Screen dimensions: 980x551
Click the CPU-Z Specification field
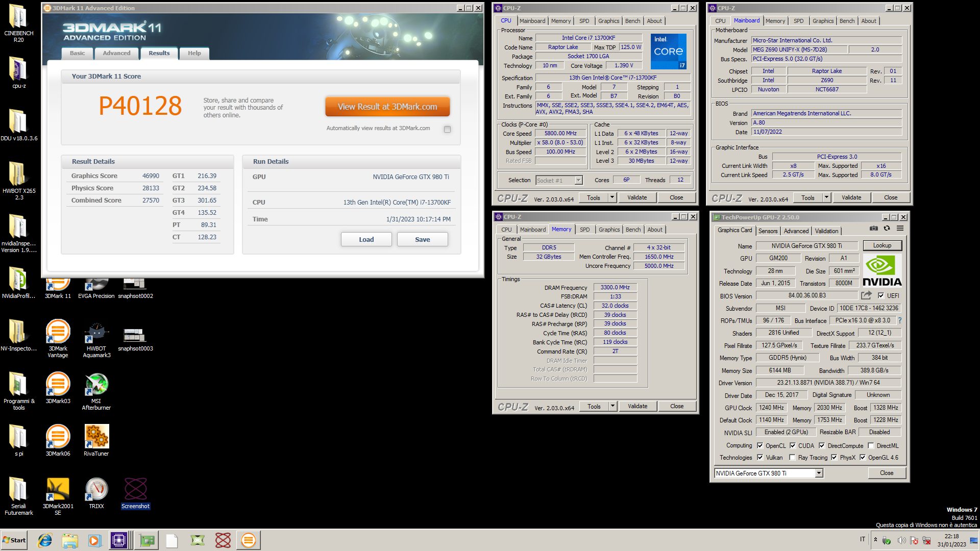612,78
